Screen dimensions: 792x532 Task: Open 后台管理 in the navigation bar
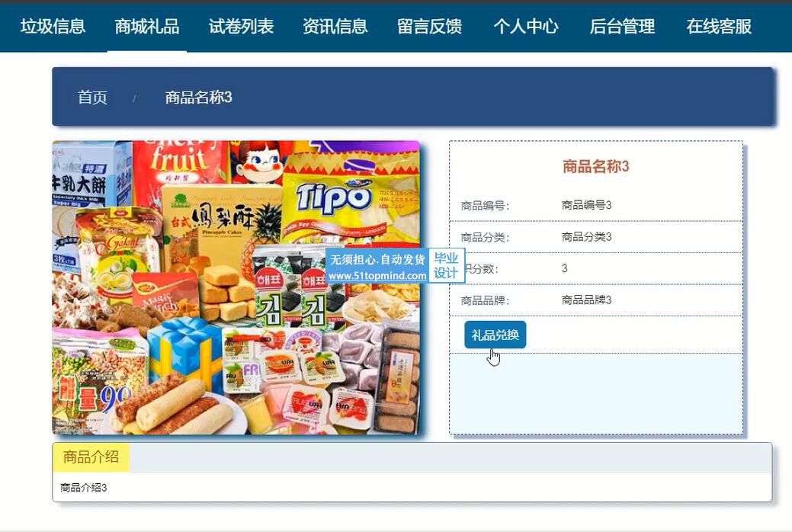click(622, 26)
